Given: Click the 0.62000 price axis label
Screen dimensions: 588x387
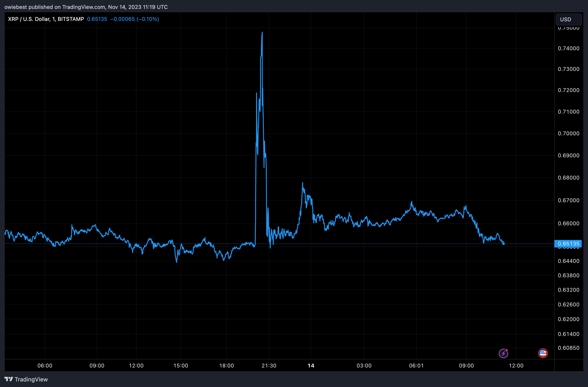Looking at the screenshot, I should pos(568,319).
